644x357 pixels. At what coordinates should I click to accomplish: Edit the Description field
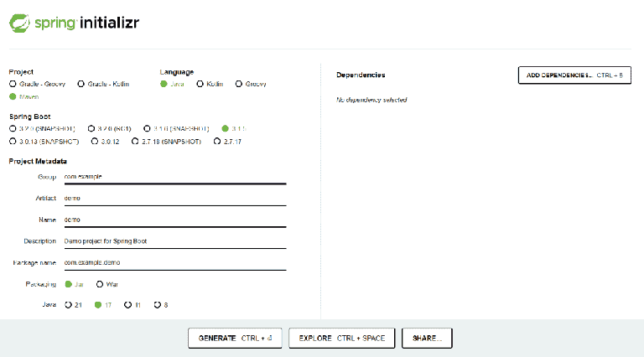175,241
